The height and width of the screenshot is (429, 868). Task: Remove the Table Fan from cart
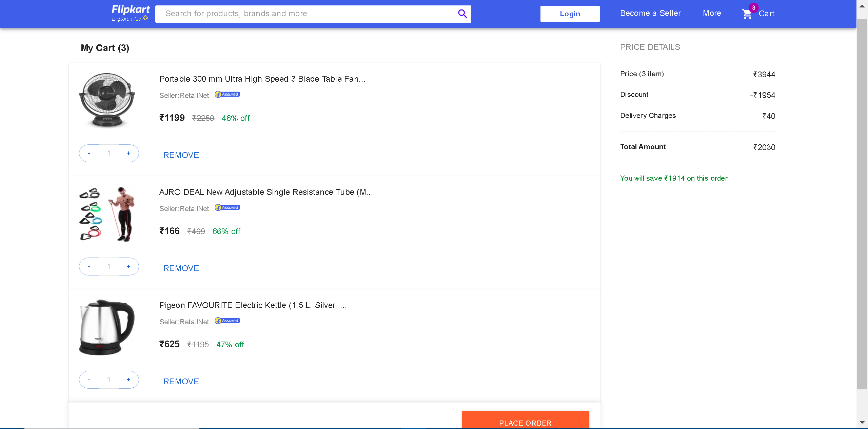point(181,155)
